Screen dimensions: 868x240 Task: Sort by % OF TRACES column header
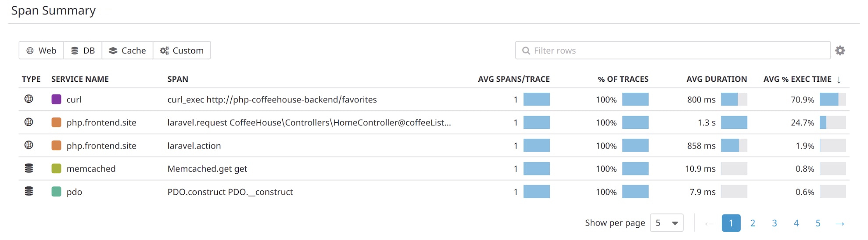(623, 79)
